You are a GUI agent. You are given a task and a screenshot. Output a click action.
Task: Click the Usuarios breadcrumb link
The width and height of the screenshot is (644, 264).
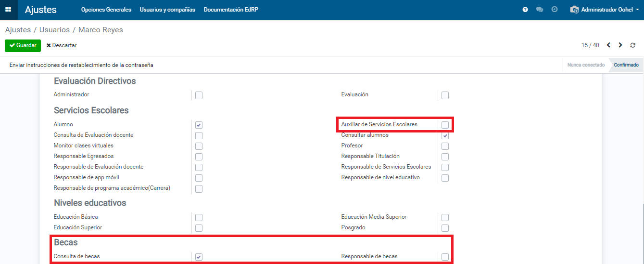pyautogui.click(x=54, y=30)
